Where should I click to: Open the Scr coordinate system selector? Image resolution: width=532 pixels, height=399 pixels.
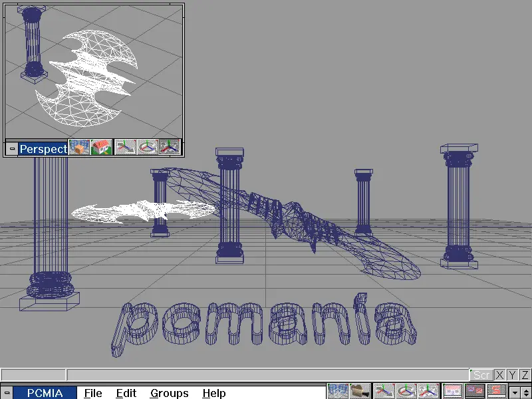(x=481, y=375)
